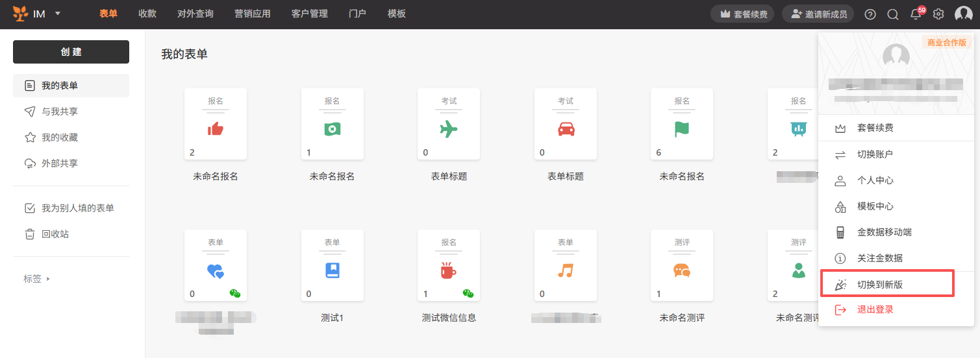This screenshot has height=358, width=980.
Task: Select 切换账户 in the user menu
Action: 875,154
